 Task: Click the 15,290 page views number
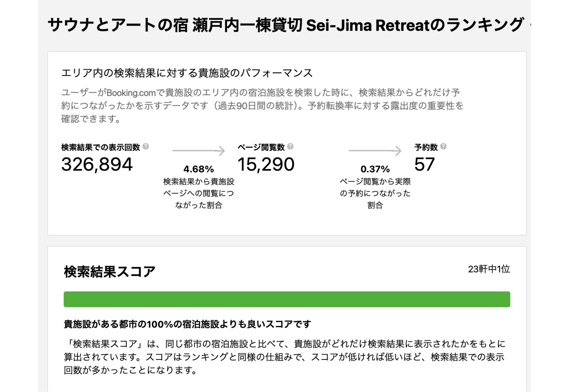[266, 164]
